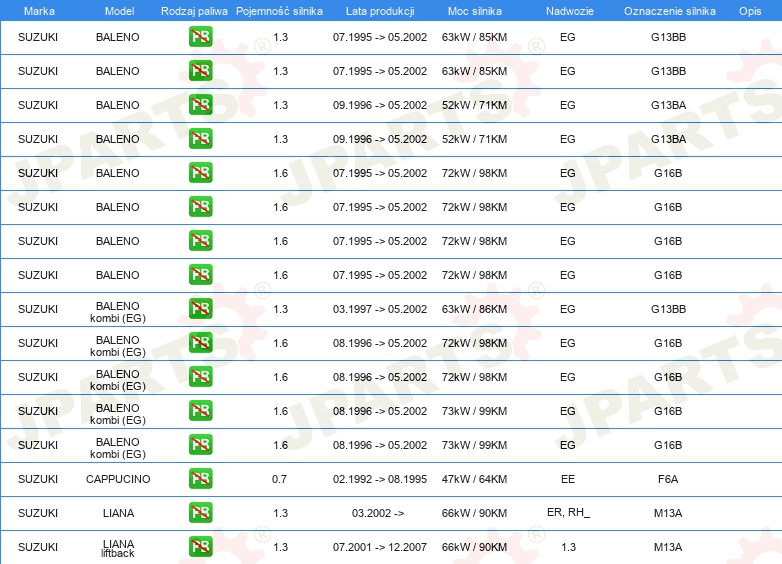The height and width of the screenshot is (564, 782).
Task: Click the Opis column header
Action: pos(750,11)
